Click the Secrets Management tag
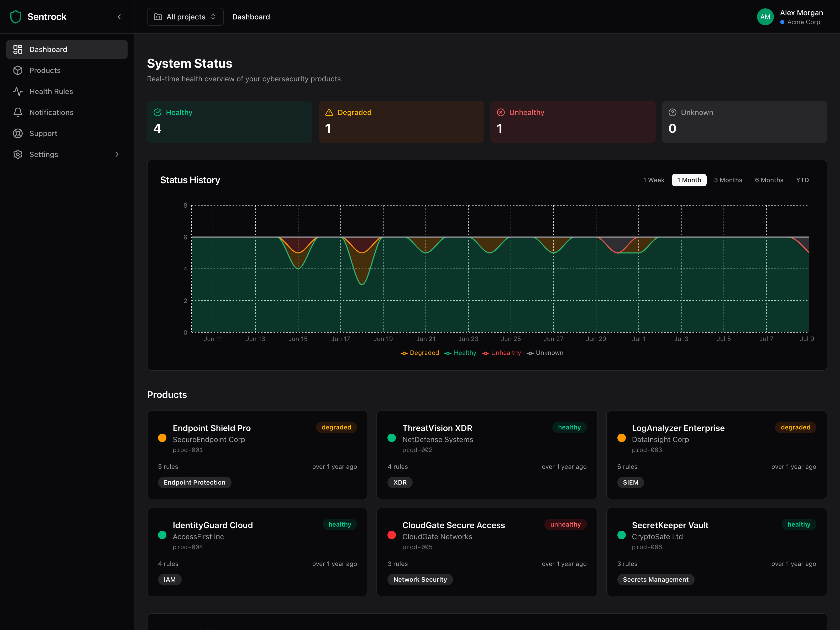Image resolution: width=840 pixels, height=630 pixels. click(x=655, y=580)
